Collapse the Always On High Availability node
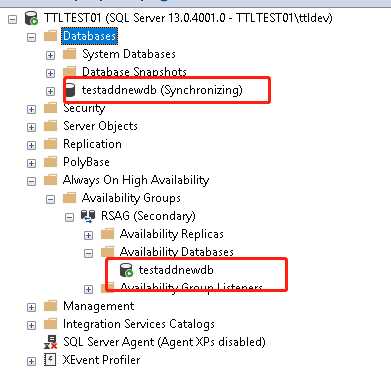Viewport: 391px width, 368px height. tap(31, 181)
